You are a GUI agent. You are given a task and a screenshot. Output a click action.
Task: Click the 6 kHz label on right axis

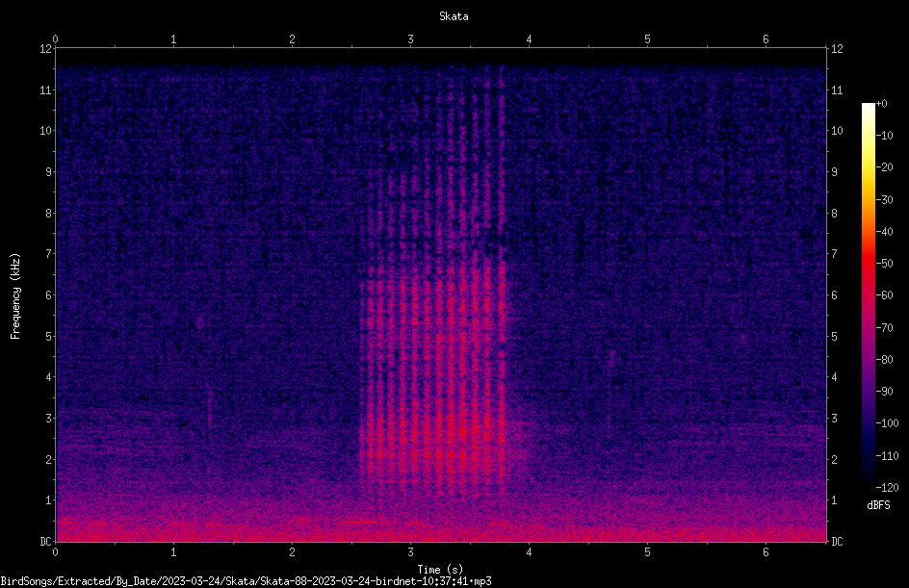(834, 294)
